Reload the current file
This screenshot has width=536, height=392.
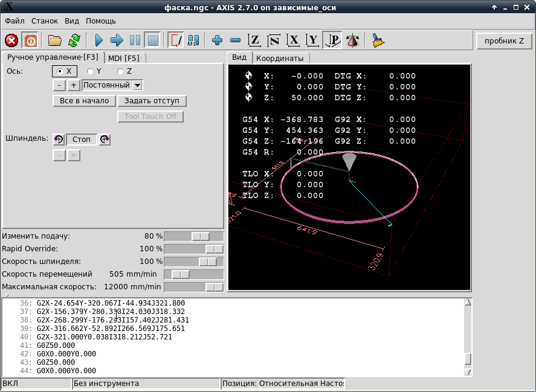point(74,40)
